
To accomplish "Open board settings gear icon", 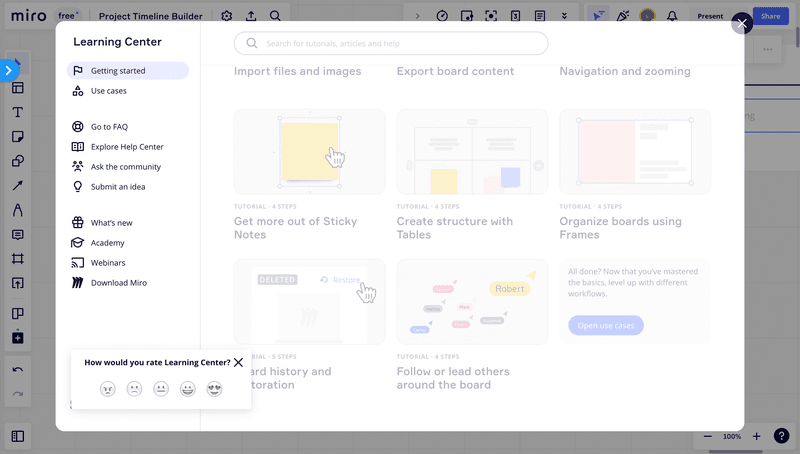I will 227,16.
